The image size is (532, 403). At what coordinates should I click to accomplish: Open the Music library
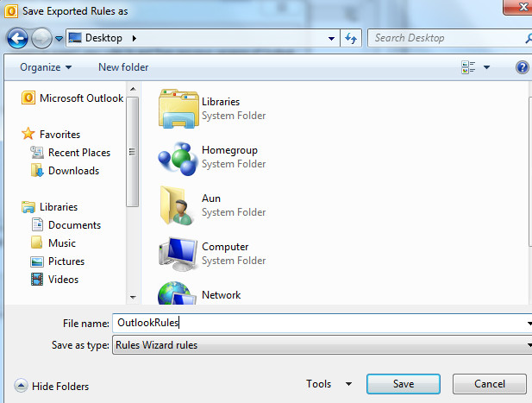point(62,243)
